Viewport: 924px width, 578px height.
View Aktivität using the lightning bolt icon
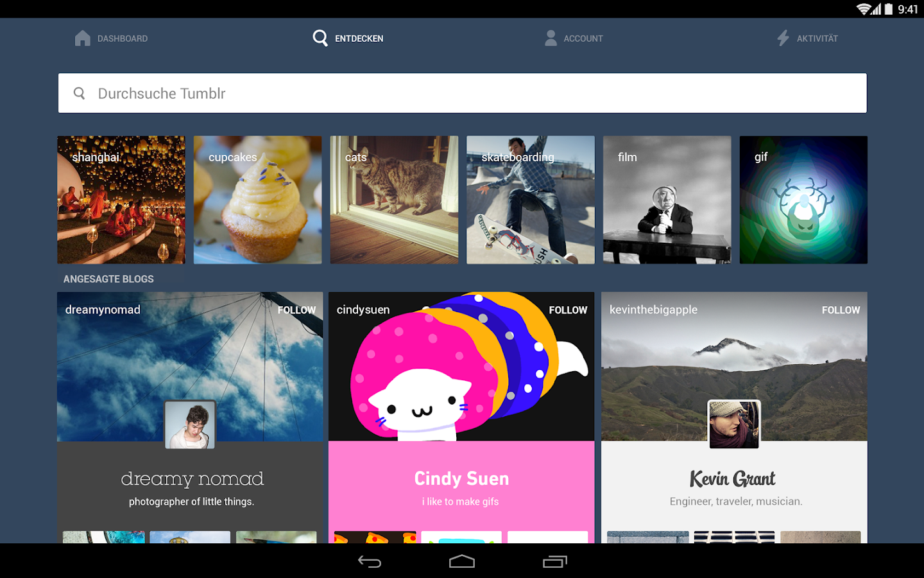[x=782, y=38]
